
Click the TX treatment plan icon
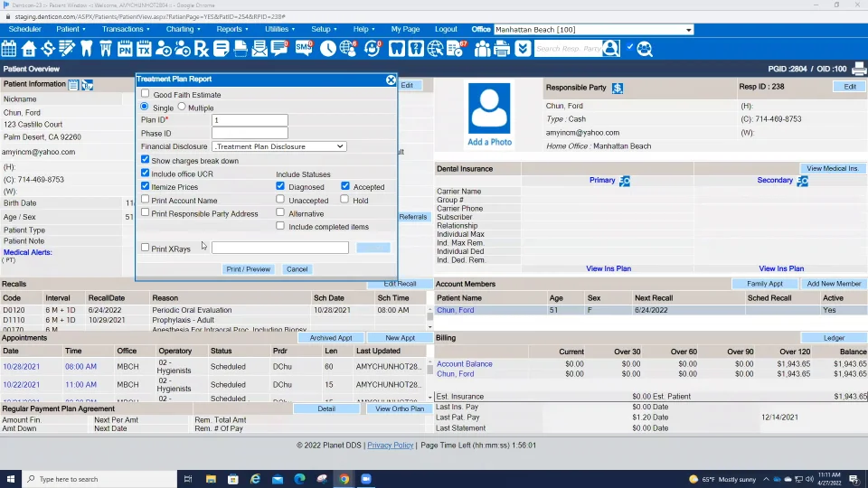tap(144, 49)
